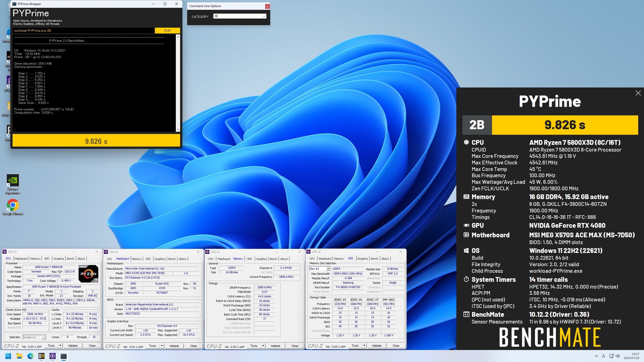Run the PYPrime benchmark with RUN button
The width and height of the screenshot is (644, 362).
tap(167, 30)
